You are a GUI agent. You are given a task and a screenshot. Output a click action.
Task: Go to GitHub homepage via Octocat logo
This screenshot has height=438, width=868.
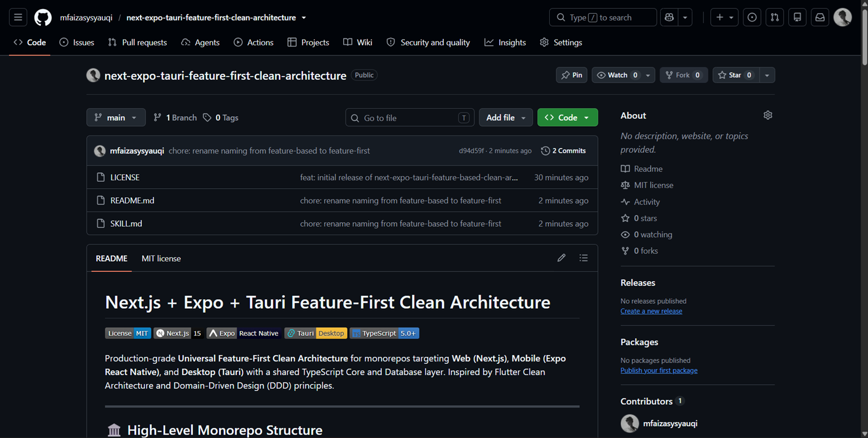43,18
